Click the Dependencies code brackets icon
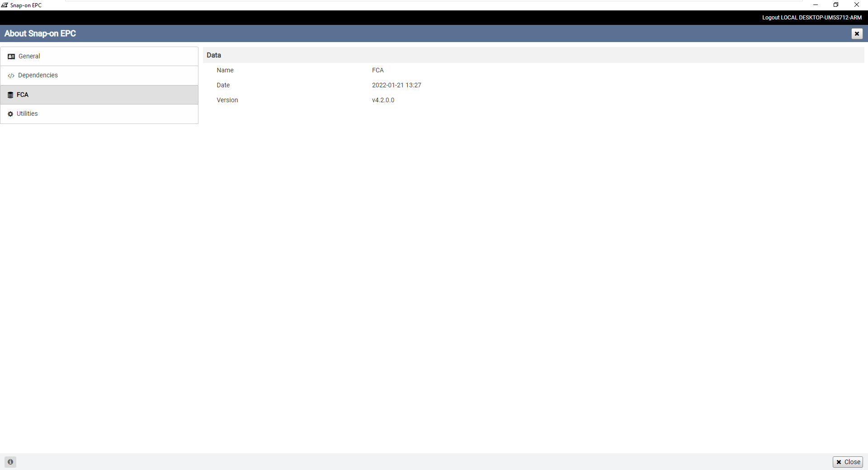The image size is (868, 470). (x=11, y=76)
